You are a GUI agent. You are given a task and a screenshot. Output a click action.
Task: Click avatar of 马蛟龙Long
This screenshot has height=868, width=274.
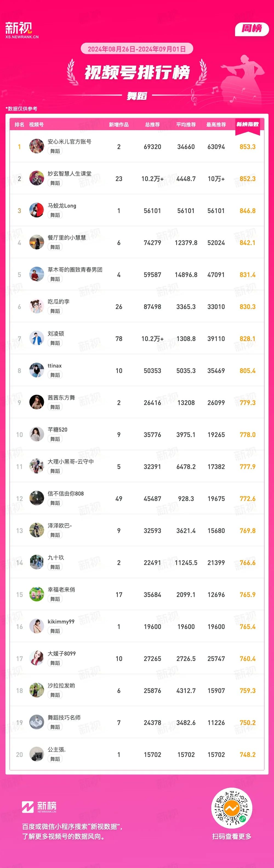click(36, 210)
